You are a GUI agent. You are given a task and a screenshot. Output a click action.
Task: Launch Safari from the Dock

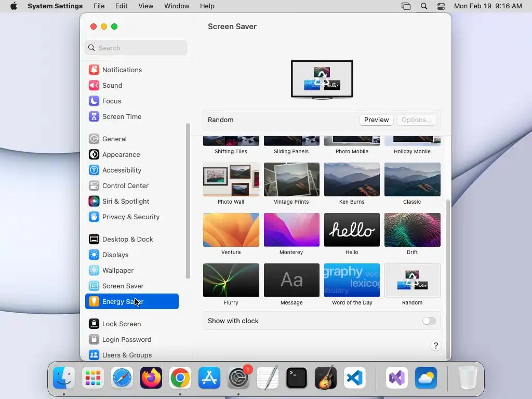click(122, 378)
